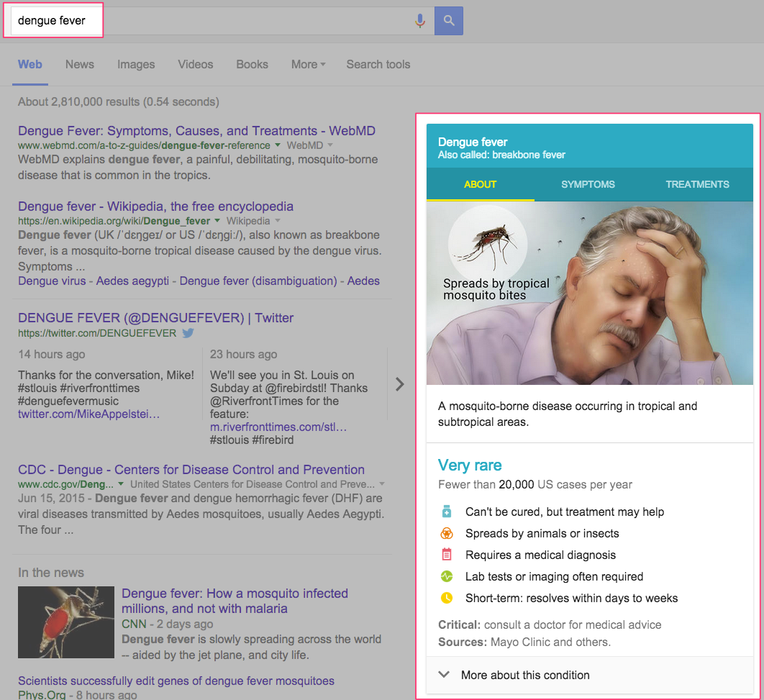Switch to the SYMPTOMS tab
This screenshot has width=764, height=700.
click(x=588, y=184)
